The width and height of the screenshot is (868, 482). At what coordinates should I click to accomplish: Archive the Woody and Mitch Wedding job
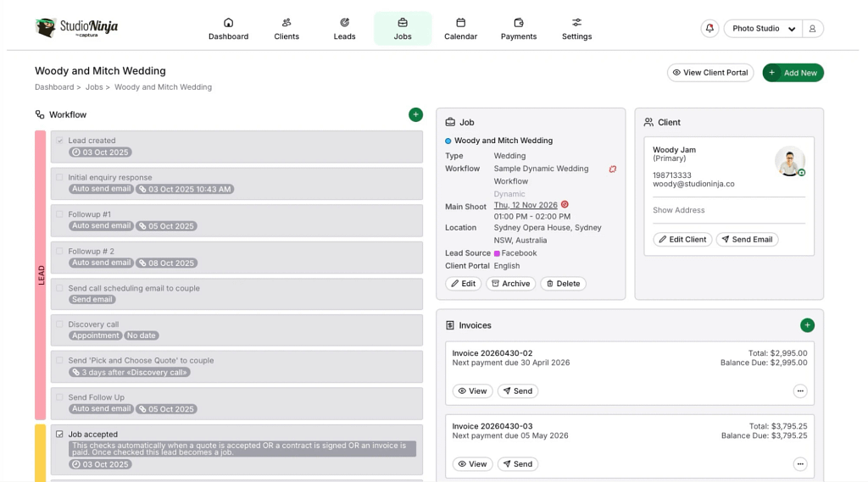pyautogui.click(x=511, y=283)
